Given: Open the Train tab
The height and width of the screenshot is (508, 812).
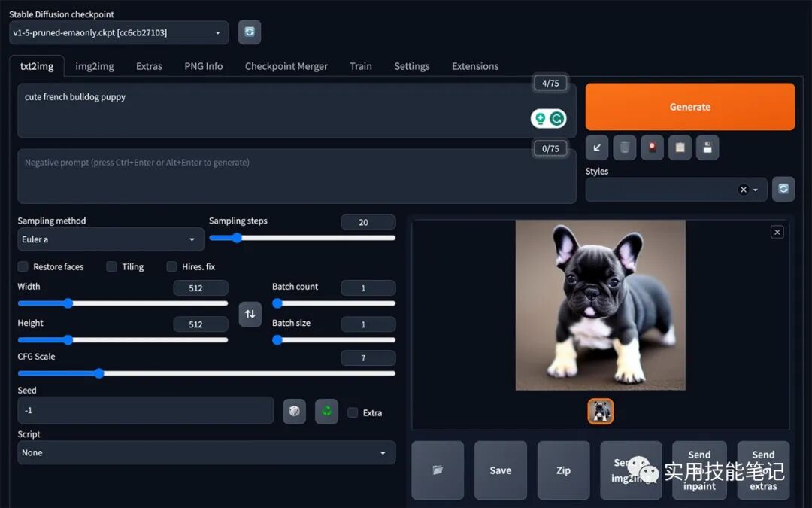Looking at the screenshot, I should pos(360,66).
